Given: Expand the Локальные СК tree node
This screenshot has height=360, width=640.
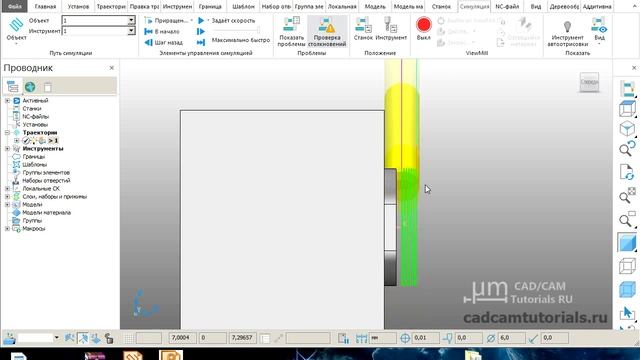Looking at the screenshot, I should 7,189.
